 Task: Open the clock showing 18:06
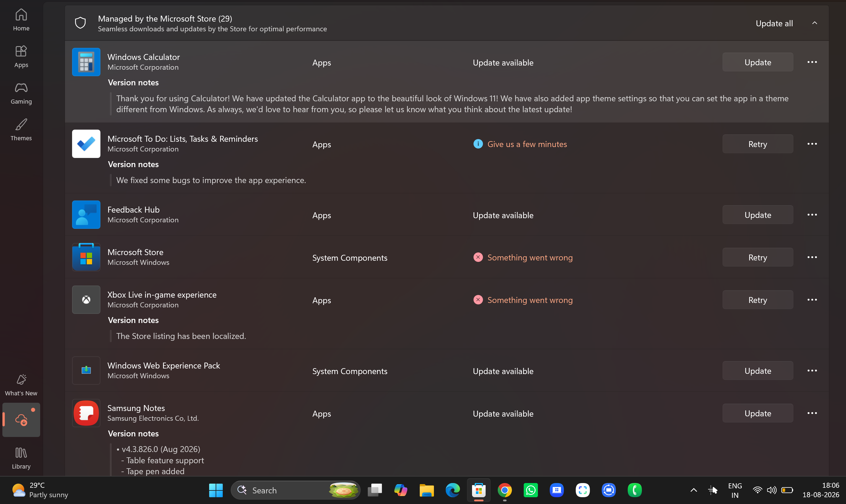pyautogui.click(x=821, y=490)
